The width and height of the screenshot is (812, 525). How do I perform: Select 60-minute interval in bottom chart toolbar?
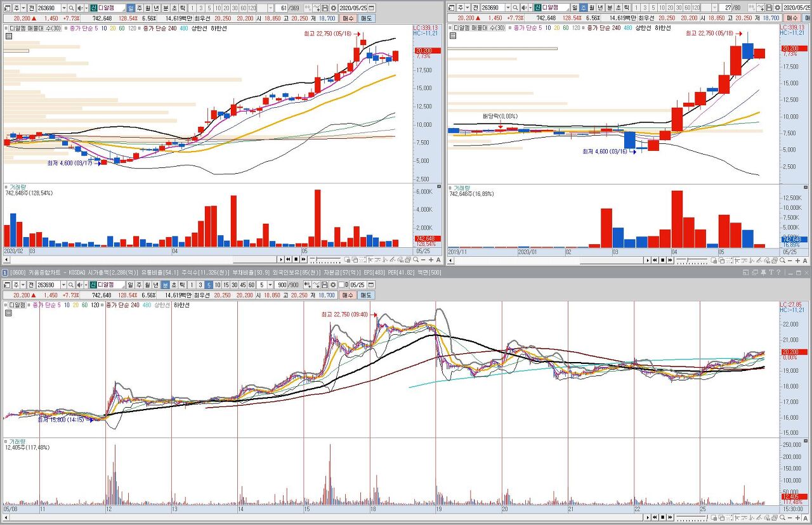tap(251, 285)
